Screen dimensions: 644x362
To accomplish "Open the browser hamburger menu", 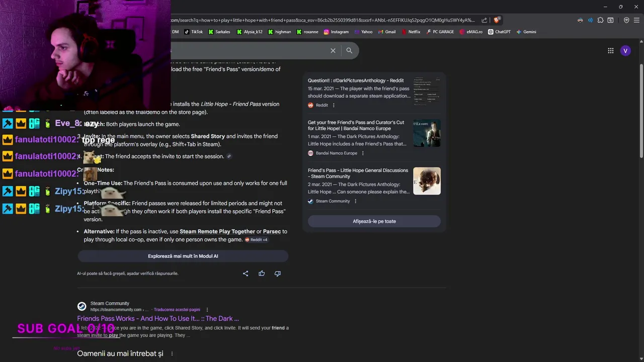I will [x=636, y=20].
